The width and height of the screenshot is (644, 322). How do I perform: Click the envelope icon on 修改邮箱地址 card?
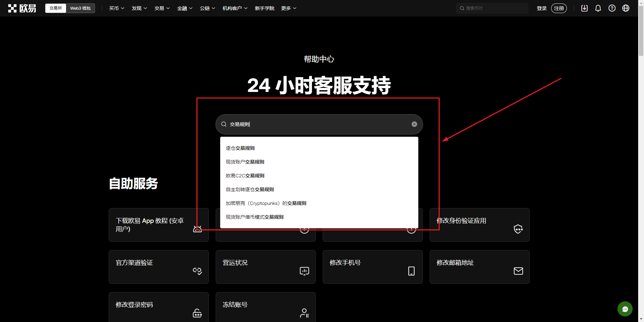coord(518,271)
